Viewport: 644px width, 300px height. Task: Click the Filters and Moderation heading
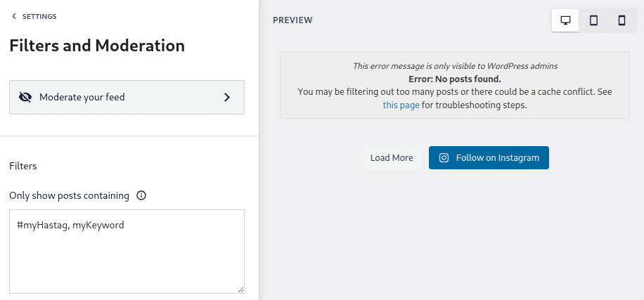pos(97,46)
